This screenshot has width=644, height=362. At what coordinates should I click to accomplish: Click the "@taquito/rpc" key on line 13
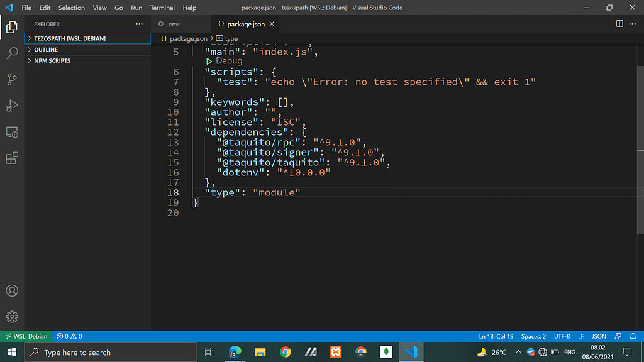[258, 143]
